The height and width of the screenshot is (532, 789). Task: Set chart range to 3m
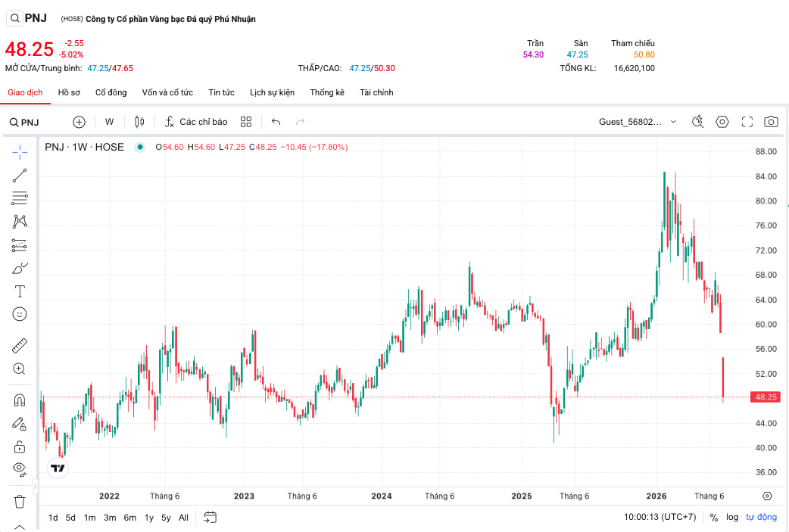110,518
